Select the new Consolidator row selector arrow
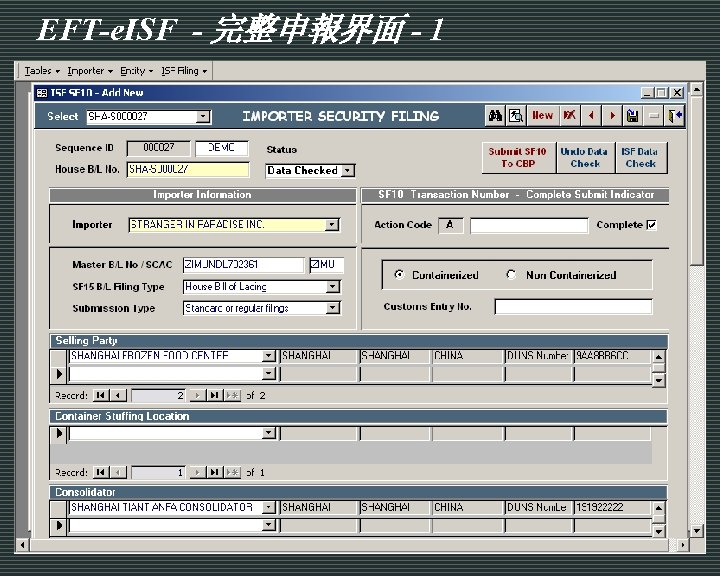Viewport: 720px width, 576px height. point(59,525)
